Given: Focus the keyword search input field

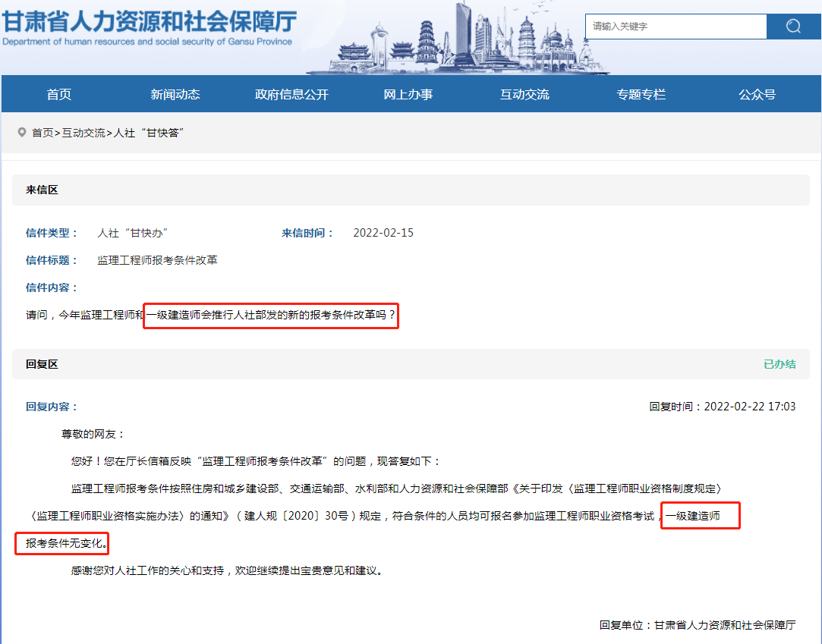Looking at the screenshot, I should tap(676, 27).
